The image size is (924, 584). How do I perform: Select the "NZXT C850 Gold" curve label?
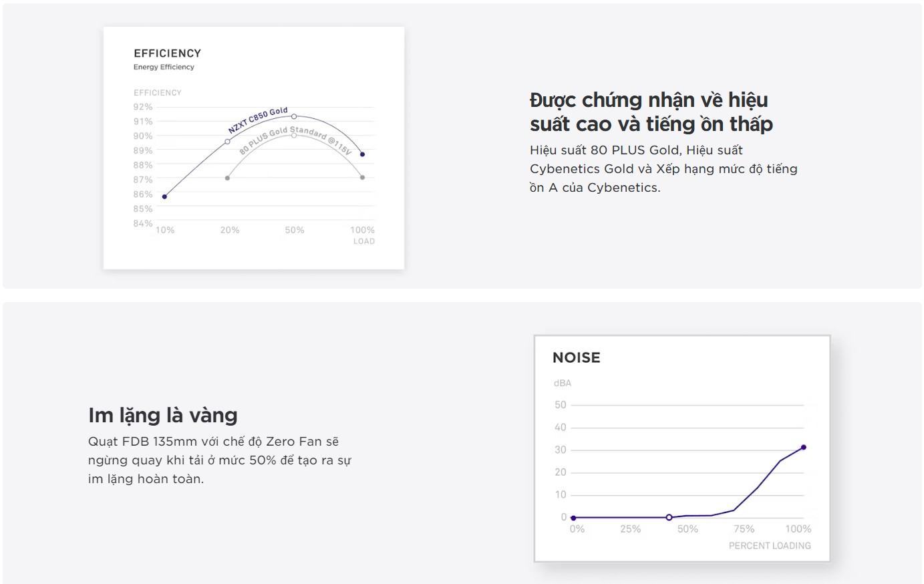point(258,120)
